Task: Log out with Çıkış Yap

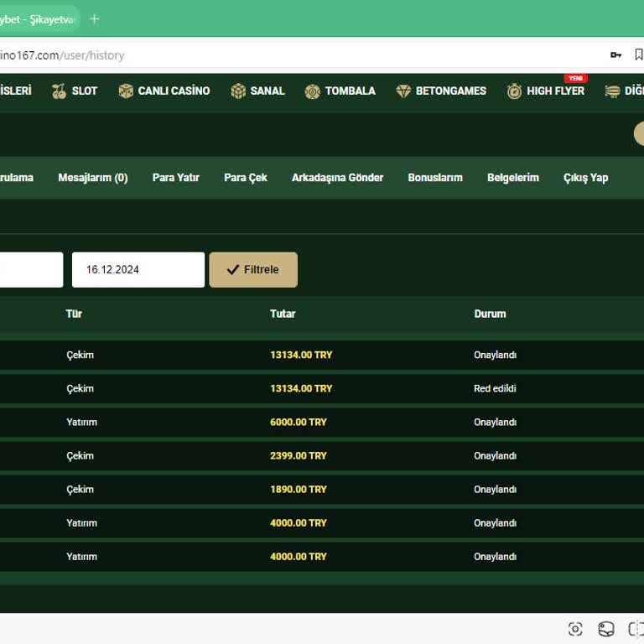Action: 585,178
